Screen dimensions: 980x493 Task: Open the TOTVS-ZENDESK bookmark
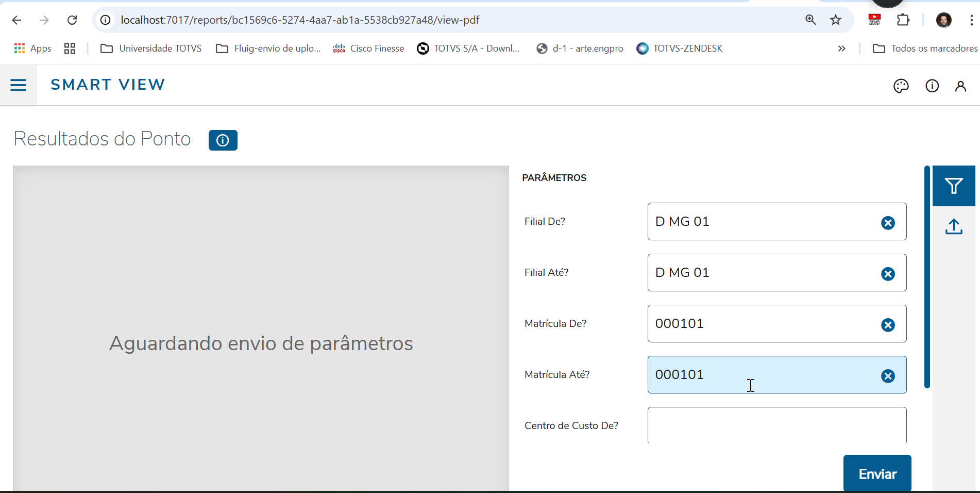pyautogui.click(x=679, y=48)
